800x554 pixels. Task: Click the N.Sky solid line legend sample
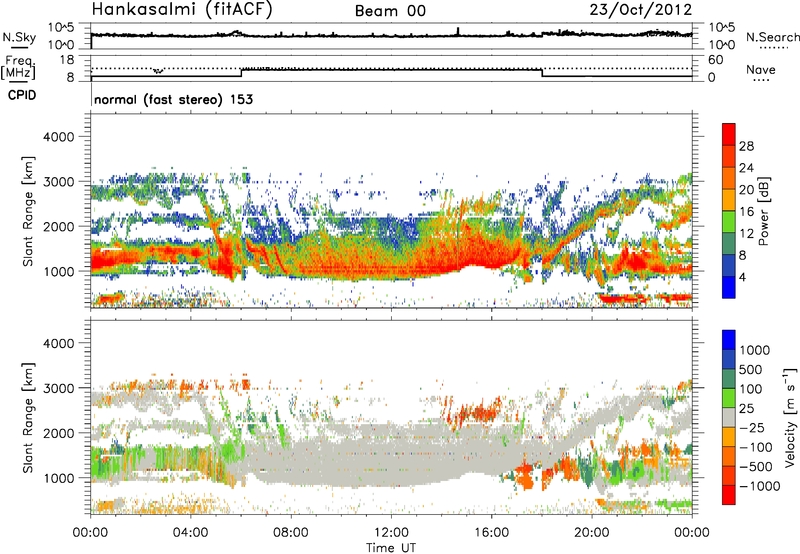[19, 47]
